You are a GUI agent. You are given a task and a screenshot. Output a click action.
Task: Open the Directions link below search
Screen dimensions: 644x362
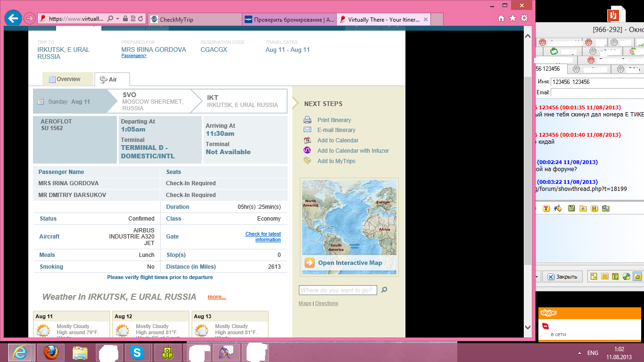tap(327, 303)
